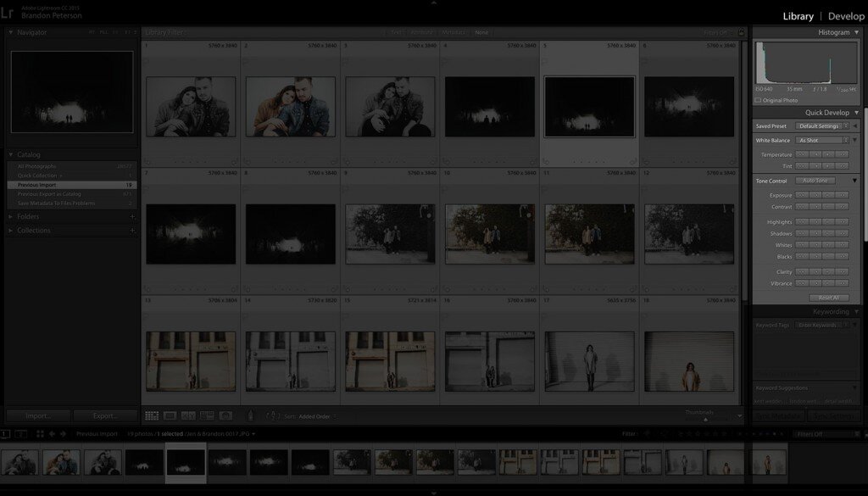Open the filmstrip Filters Off dropdown
Image resolution: width=868 pixels, height=496 pixels.
[826, 434]
